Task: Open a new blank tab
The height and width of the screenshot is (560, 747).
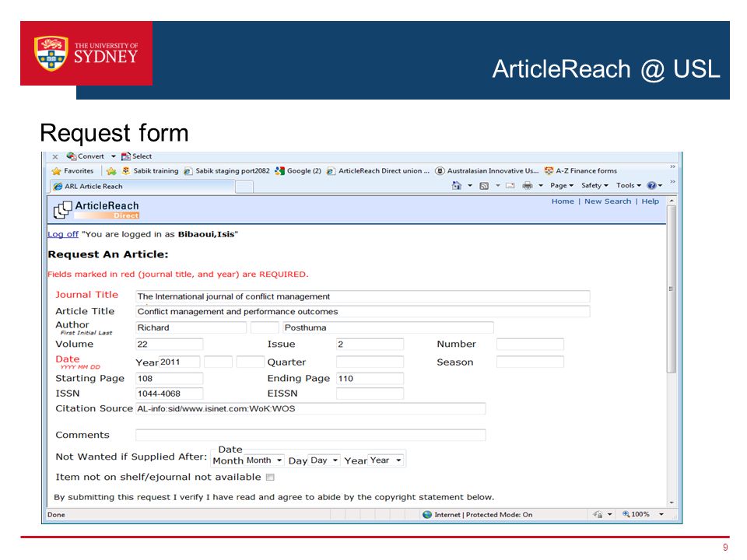Action: pyautogui.click(x=244, y=187)
